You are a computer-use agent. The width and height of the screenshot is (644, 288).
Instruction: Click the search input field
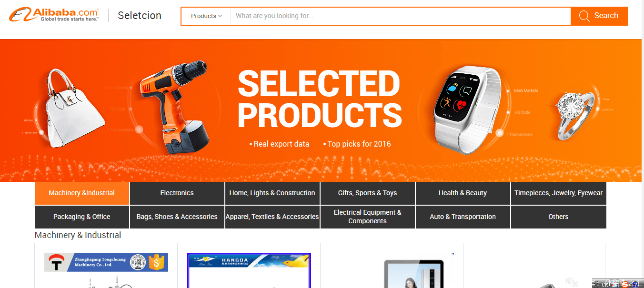tap(401, 16)
